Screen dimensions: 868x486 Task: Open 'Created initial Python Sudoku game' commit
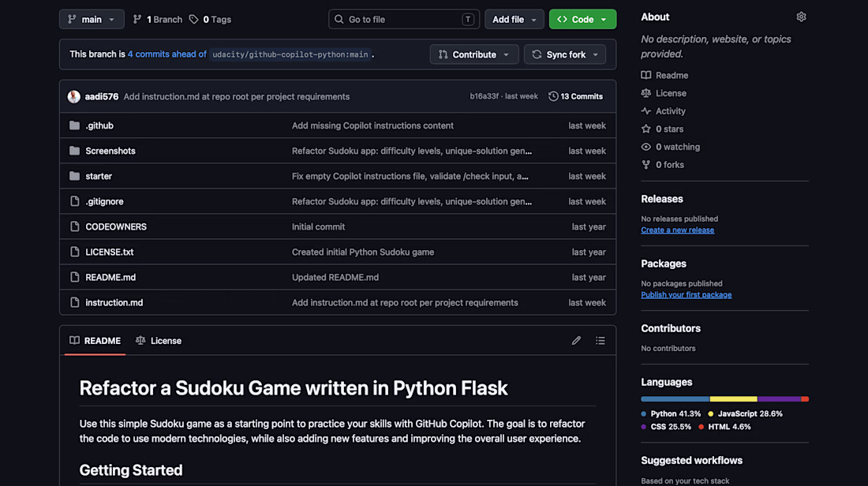[363, 252]
